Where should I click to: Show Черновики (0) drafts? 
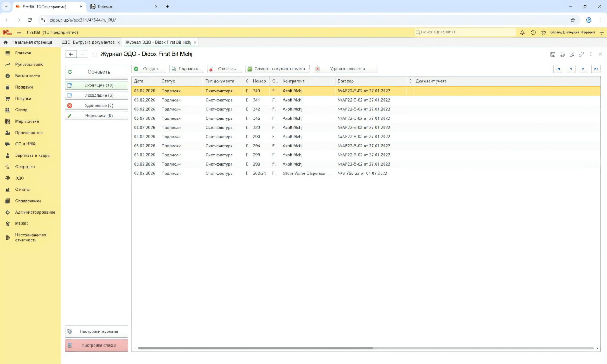coord(96,116)
